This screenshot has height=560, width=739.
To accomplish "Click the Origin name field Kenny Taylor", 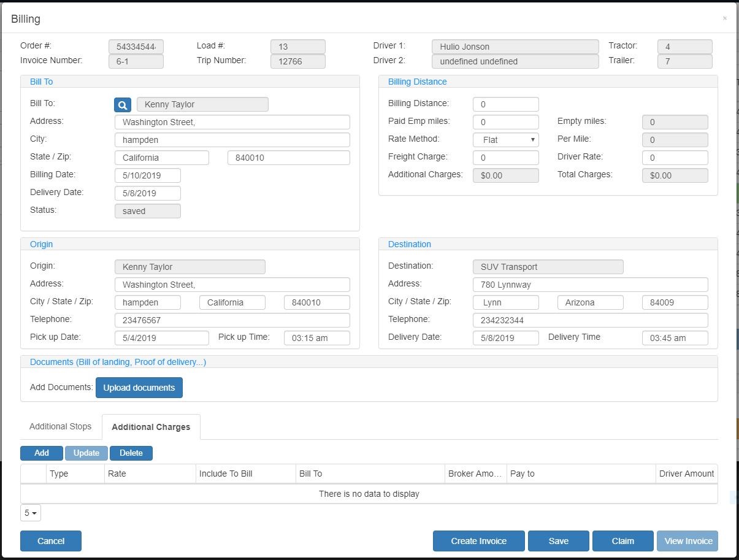I will click(x=190, y=267).
